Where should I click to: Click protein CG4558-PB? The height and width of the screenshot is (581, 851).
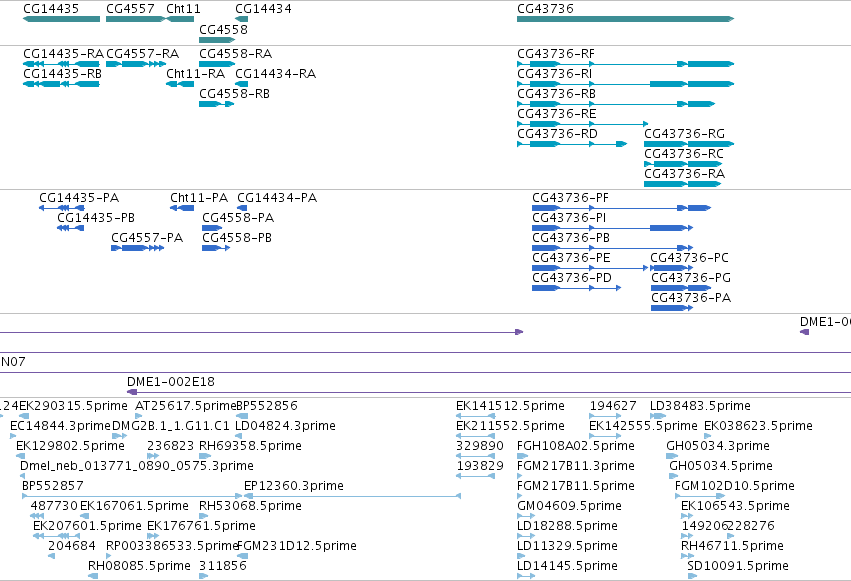[215, 248]
